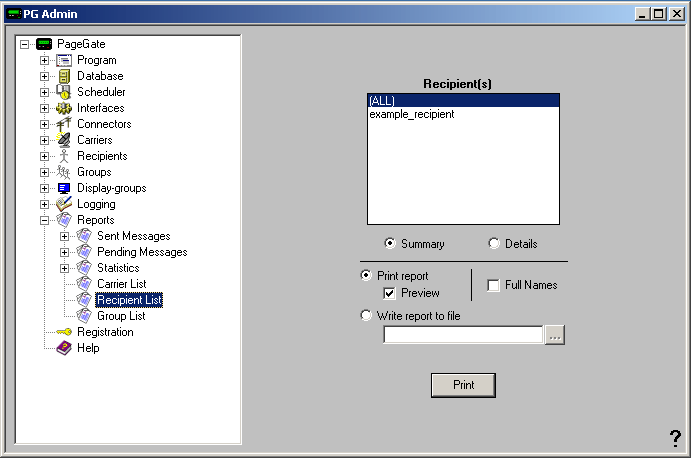Viewport: 691px width, 458px height.
Task: Click the Reports icon
Action: (64, 220)
